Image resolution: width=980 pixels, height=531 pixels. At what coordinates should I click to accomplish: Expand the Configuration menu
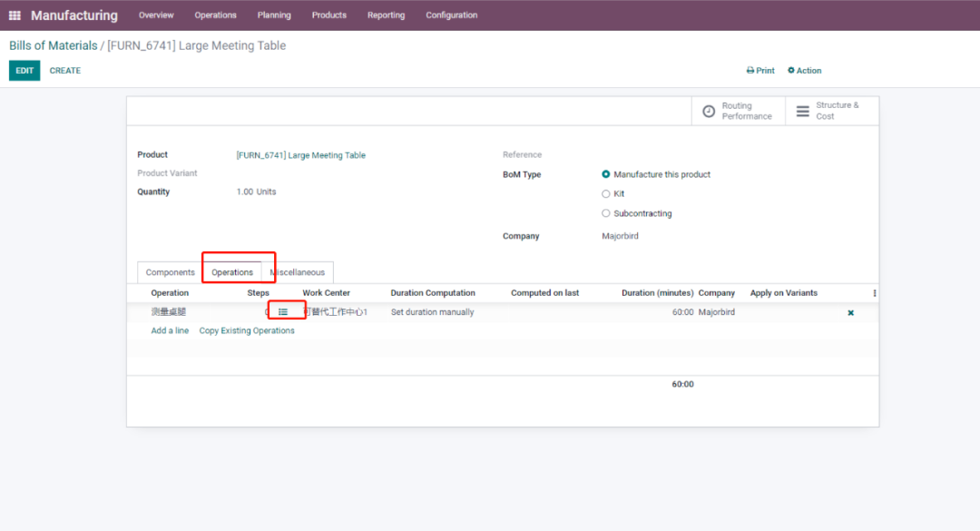pos(451,15)
